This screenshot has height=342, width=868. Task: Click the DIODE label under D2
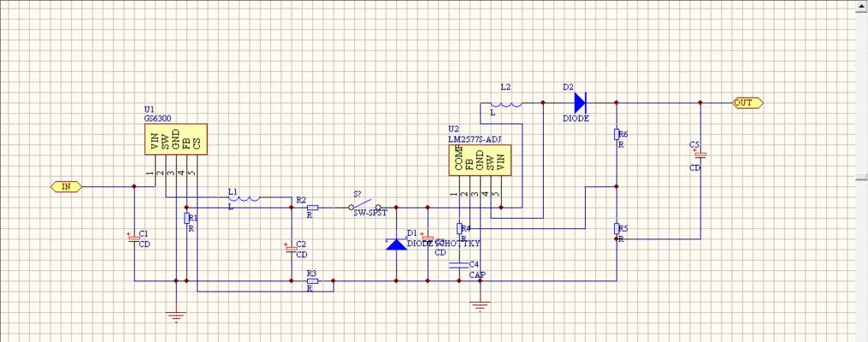576,118
